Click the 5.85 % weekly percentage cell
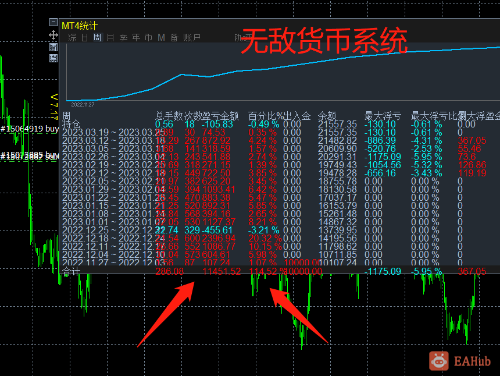This screenshot has height=376, width=500. tap(263, 206)
